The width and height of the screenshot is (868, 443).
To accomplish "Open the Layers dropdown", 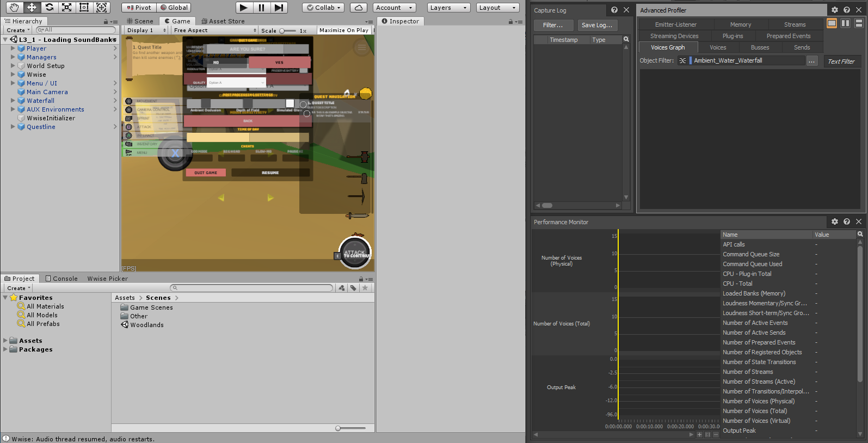I will [x=448, y=8].
